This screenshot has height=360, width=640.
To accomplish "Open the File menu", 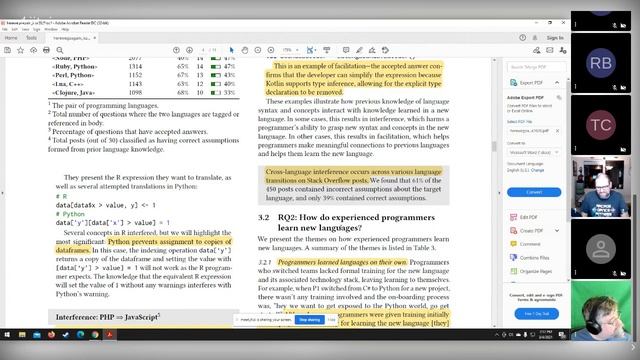I will click(x=5, y=29).
